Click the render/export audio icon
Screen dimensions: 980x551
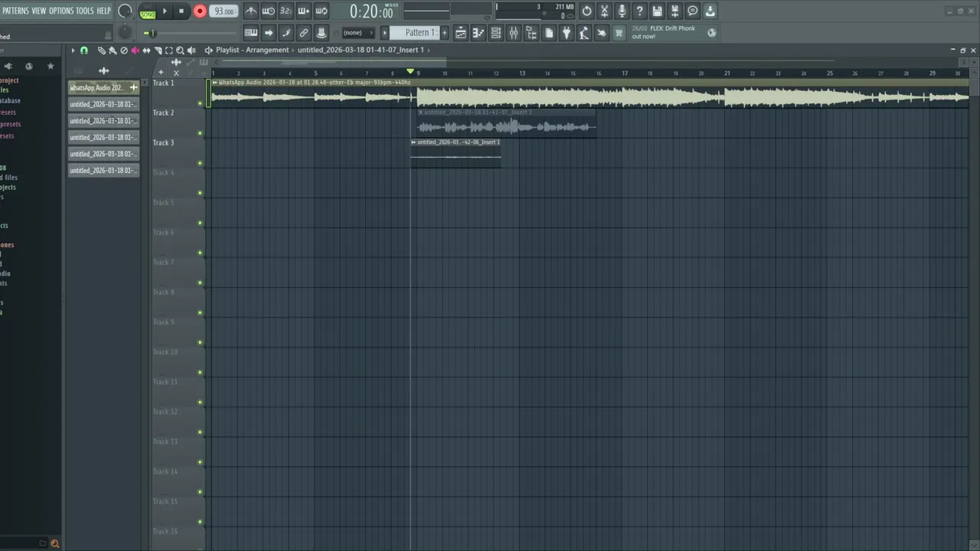(675, 11)
